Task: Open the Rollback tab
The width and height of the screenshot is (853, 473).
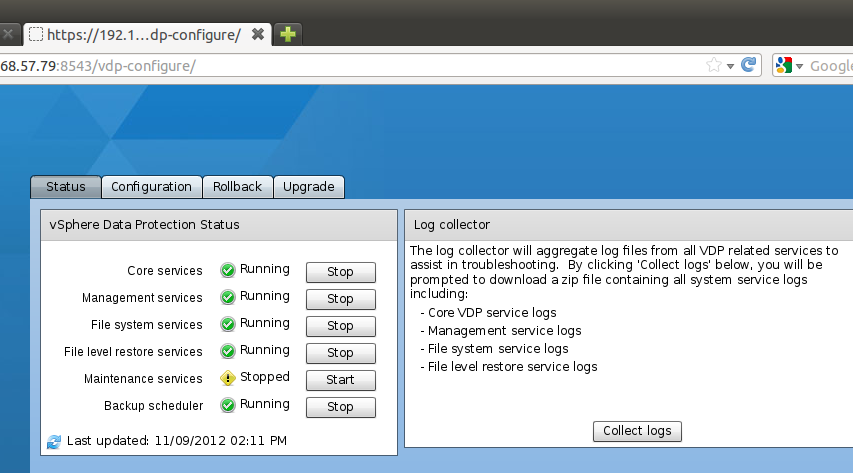Action: point(237,187)
